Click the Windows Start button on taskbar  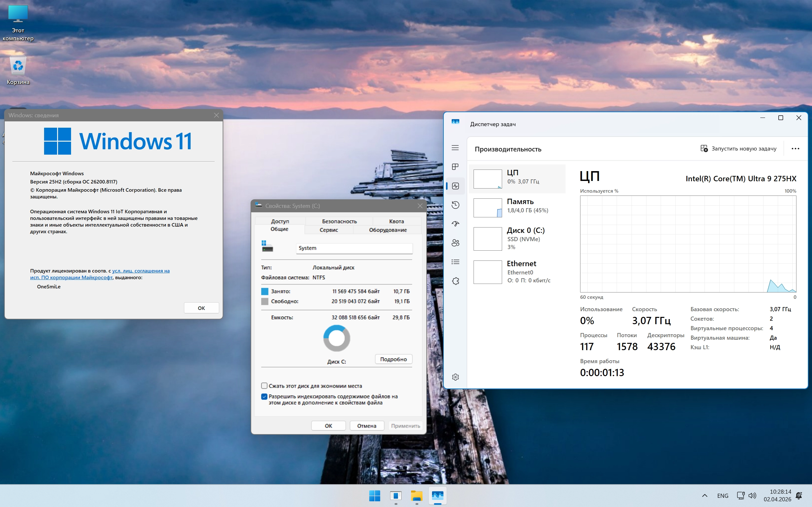(x=375, y=495)
